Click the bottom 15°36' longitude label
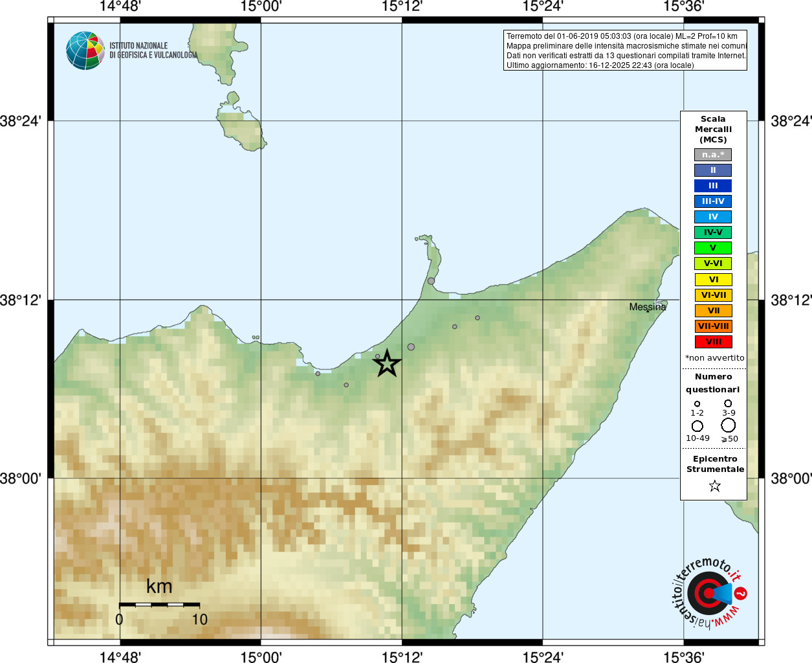The width and height of the screenshot is (812, 663). [x=683, y=657]
